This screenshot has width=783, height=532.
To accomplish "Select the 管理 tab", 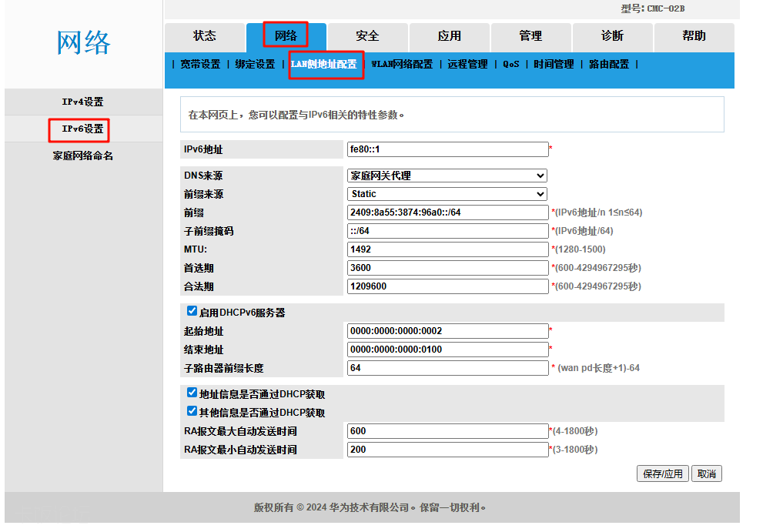I will (x=530, y=36).
